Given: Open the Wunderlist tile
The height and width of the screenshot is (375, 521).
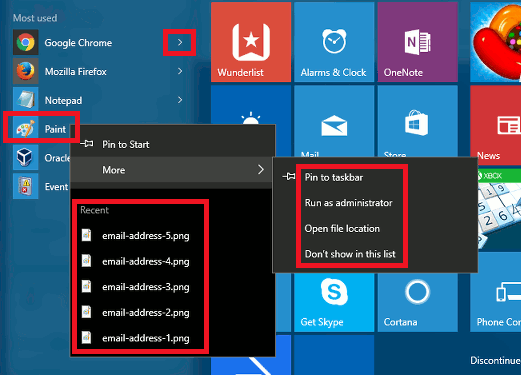Looking at the screenshot, I should pyautogui.click(x=251, y=42).
